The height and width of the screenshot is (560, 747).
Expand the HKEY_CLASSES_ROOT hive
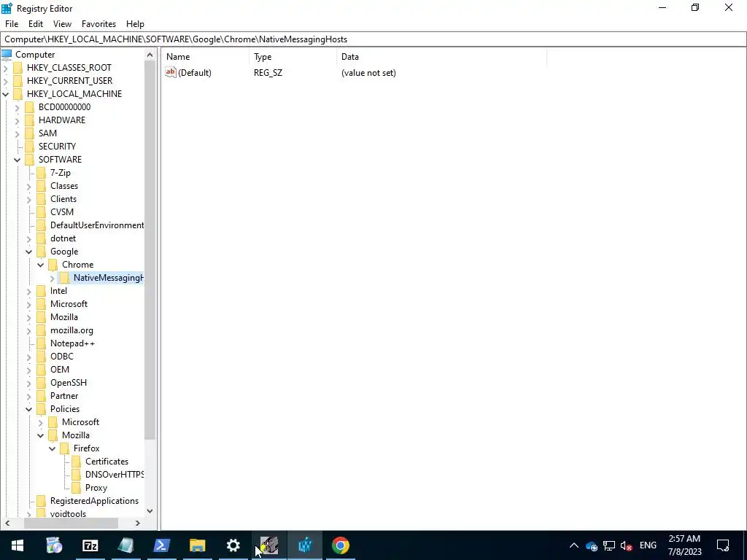pyautogui.click(x=6, y=68)
